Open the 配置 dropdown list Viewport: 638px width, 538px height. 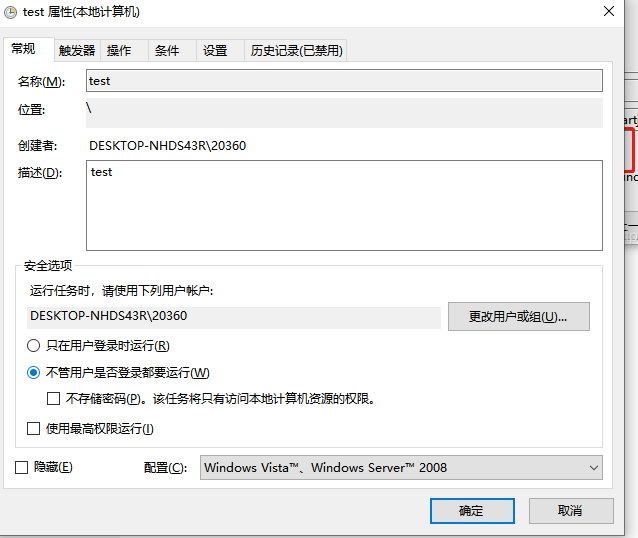[401, 468]
